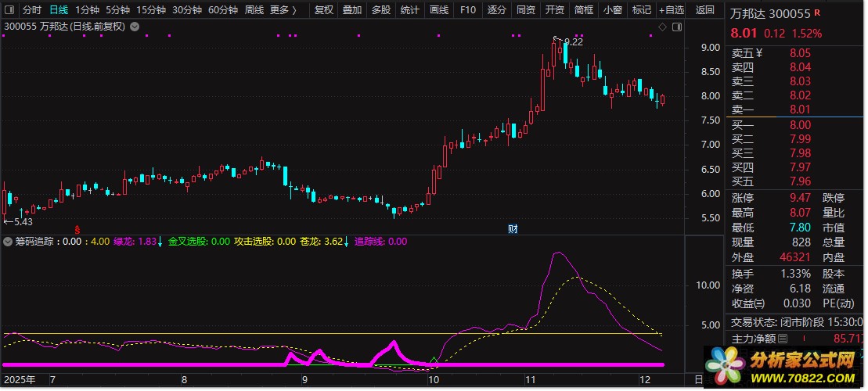Click the ¥ symbol next to 卖五
868x391 pixels.
point(758,54)
